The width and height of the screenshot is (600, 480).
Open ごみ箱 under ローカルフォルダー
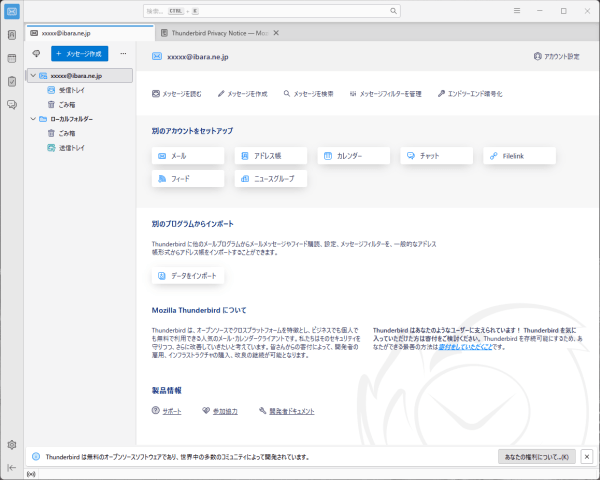coord(80,133)
